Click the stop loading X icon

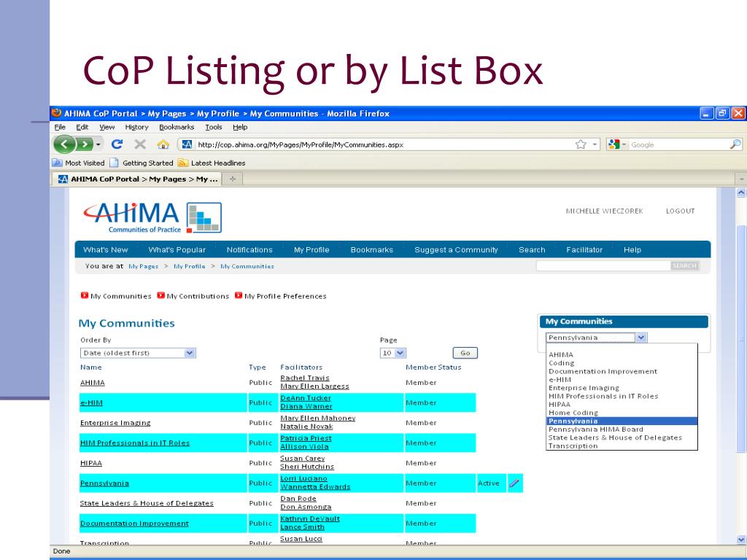pyautogui.click(x=140, y=144)
